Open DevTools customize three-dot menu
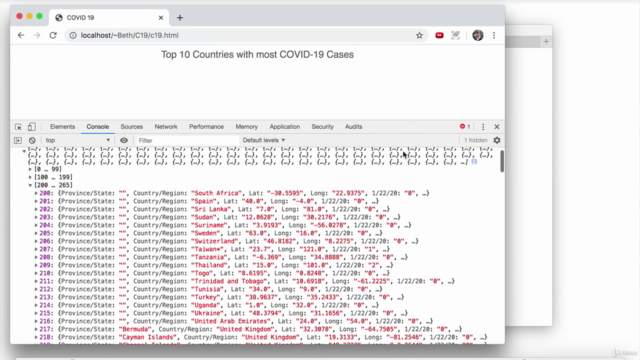Viewport: 640px width, 360px height. (483, 127)
